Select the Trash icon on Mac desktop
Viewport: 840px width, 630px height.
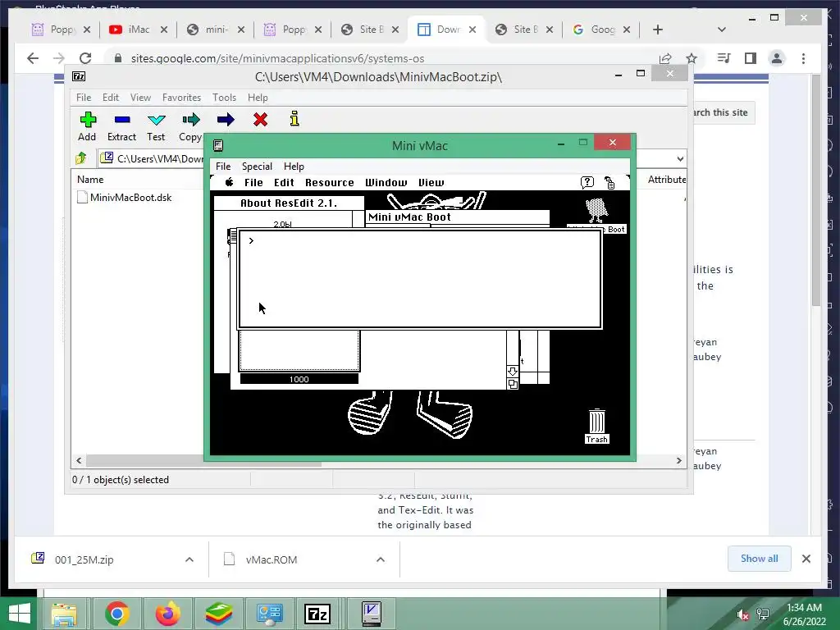click(597, 427)
